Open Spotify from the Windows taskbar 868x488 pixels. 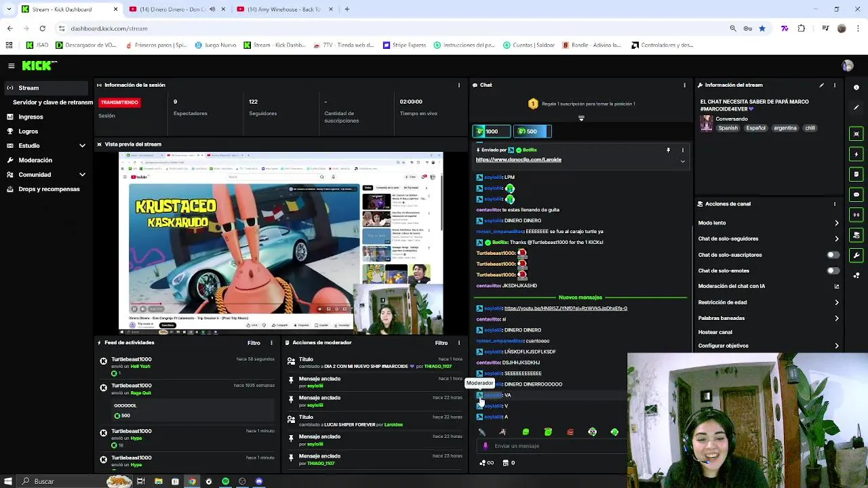[x=225, y=481]
